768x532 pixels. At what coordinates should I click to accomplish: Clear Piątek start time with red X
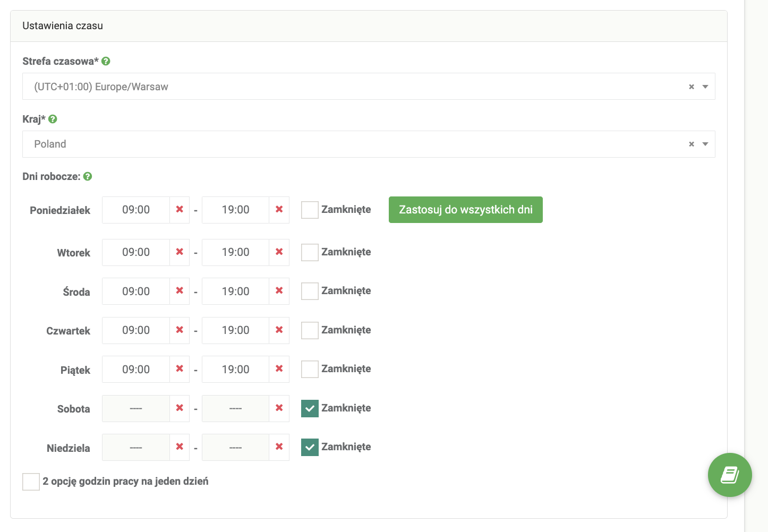point(180,369)
